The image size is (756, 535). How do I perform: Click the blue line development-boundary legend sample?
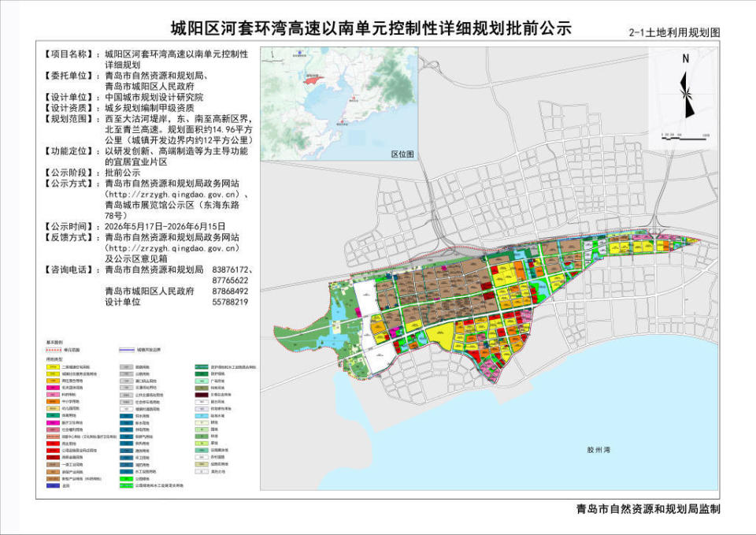(126, 350)
